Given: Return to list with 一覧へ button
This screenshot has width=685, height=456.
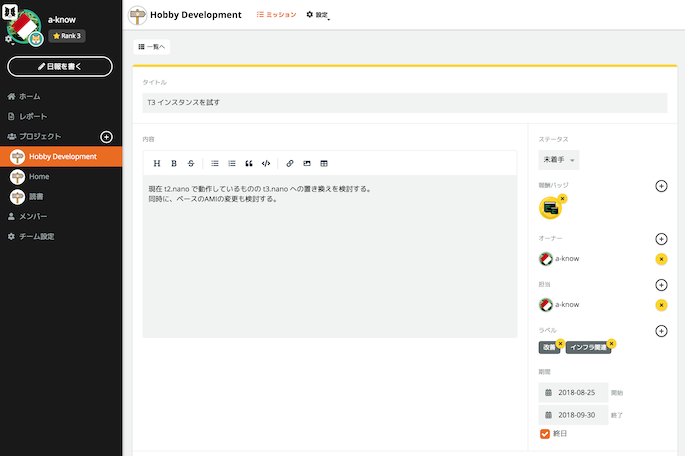Looking at the screenshot, I should point(152,47).
